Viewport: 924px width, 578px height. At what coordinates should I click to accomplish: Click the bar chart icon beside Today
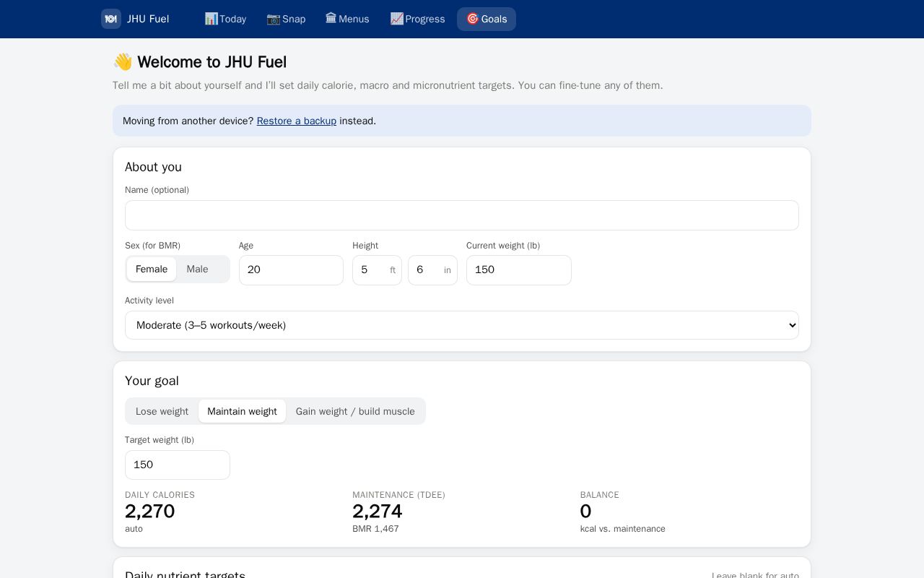211,19
